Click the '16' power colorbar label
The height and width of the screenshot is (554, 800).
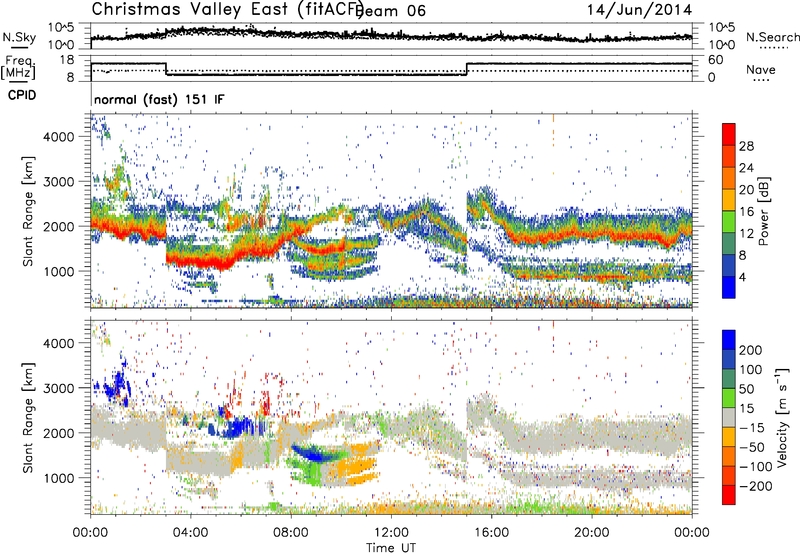pos(746,212)
